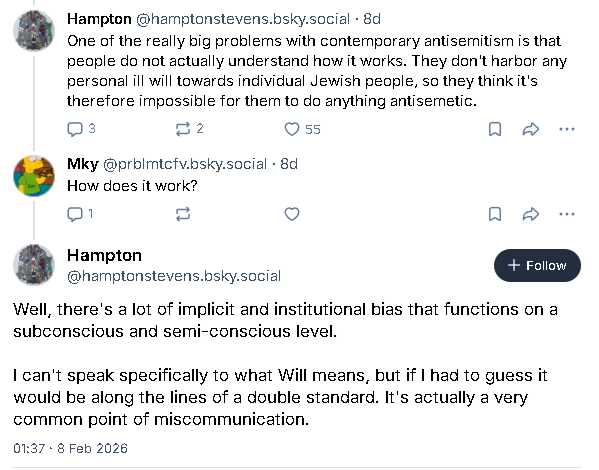Open @prblmtcfv.bsky.social profile link
Viewport: 599px width, 470px height.
click(185, 164)
